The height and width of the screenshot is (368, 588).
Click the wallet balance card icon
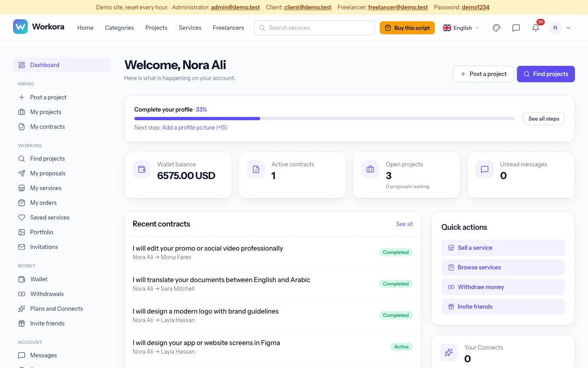[x=142, y=169]
